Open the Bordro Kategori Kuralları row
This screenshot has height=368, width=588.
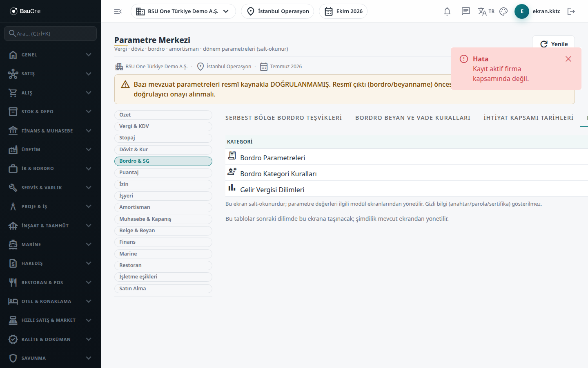pyautogui.click(x=407, y=173)
